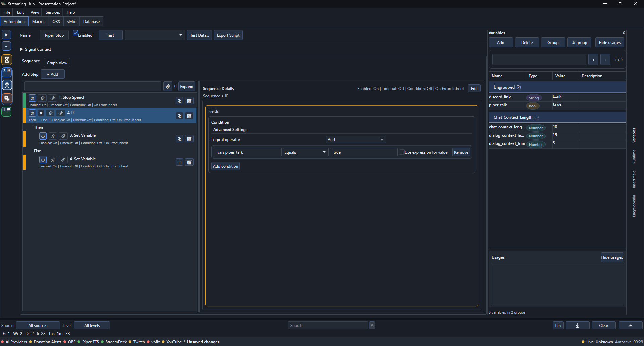Click the Group button in Variables panel
This screenshot has width=644, height=346.
553,43
